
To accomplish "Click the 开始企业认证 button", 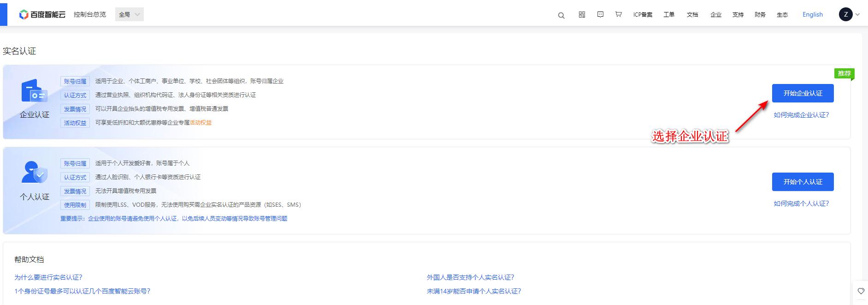I will pos(803,93).
